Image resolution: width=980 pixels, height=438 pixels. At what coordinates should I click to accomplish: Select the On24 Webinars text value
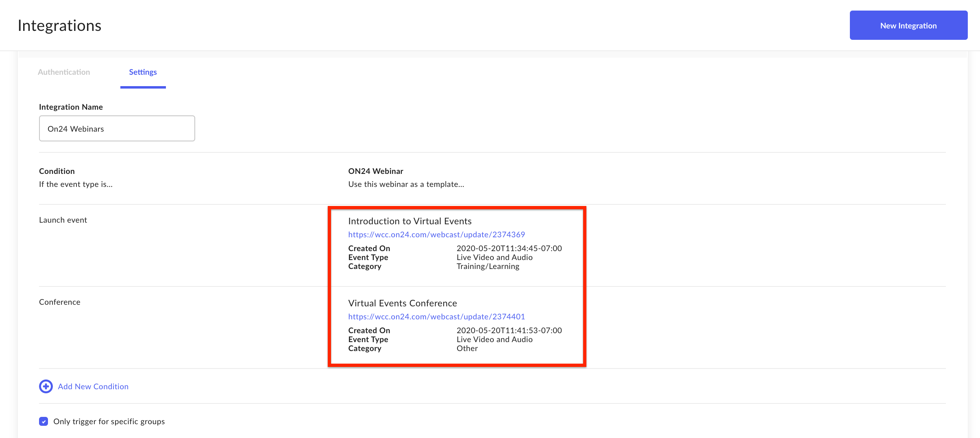point(76,128)
